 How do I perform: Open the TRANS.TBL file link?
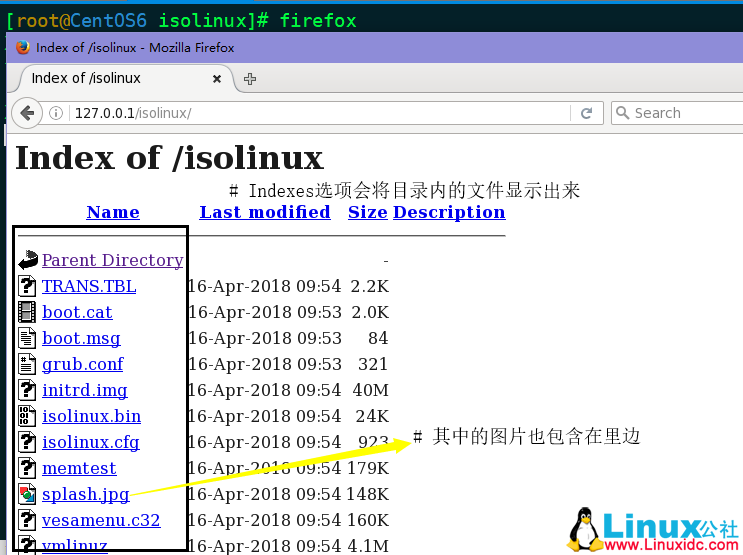pos(89,286)
